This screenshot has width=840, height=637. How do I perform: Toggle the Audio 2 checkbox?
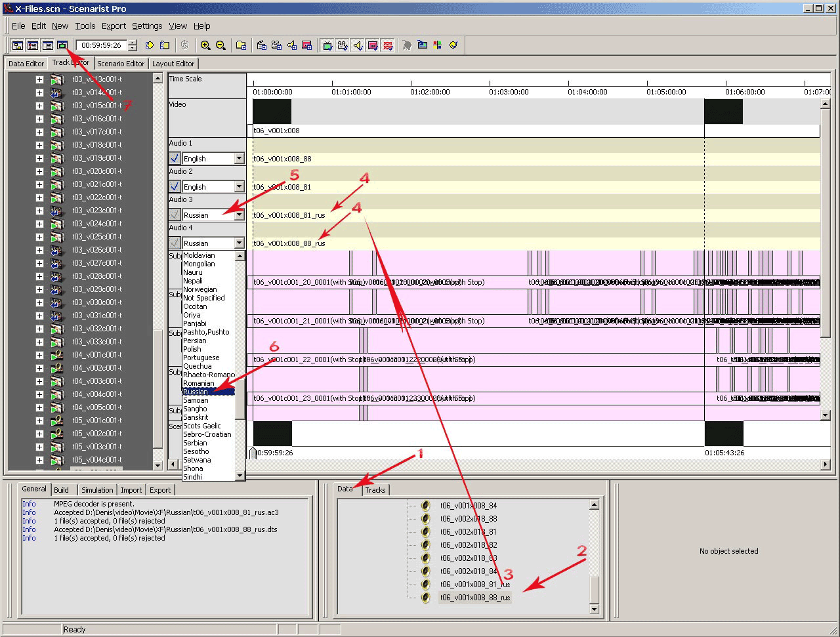175,186
